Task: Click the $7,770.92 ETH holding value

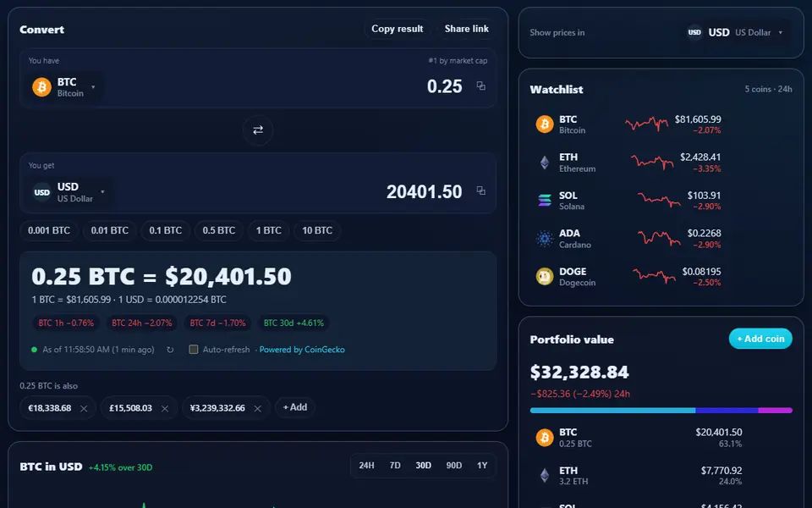Action: coord(721,471)
